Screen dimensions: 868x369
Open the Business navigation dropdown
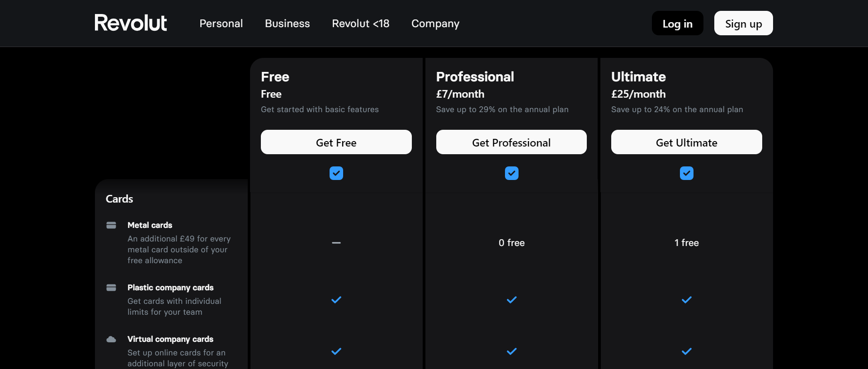pyautogui.click(x=287, y=24)
